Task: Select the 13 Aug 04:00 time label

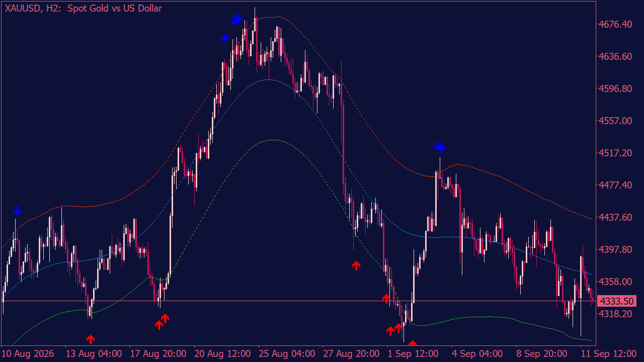Action: point(93,353)
